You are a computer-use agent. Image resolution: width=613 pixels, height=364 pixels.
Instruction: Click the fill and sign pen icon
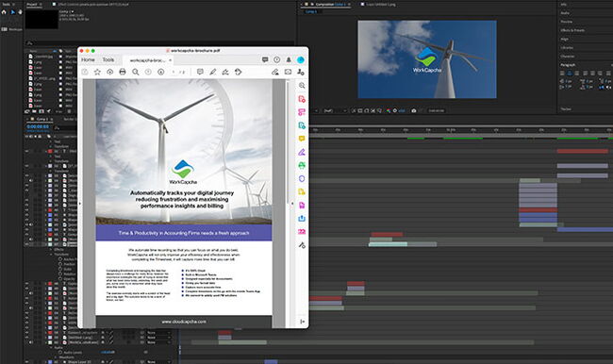275,72
